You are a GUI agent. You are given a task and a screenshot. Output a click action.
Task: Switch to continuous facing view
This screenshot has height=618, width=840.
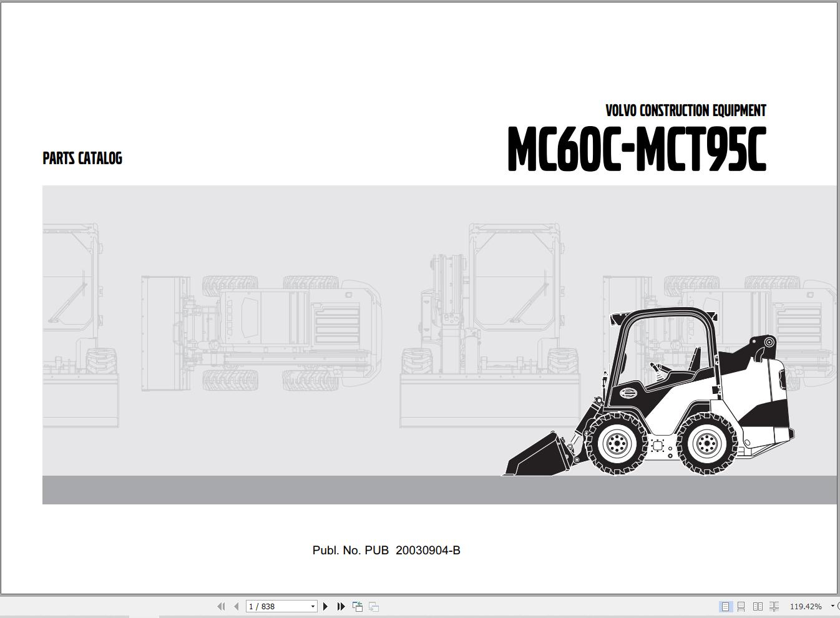(x=774, y=606)
